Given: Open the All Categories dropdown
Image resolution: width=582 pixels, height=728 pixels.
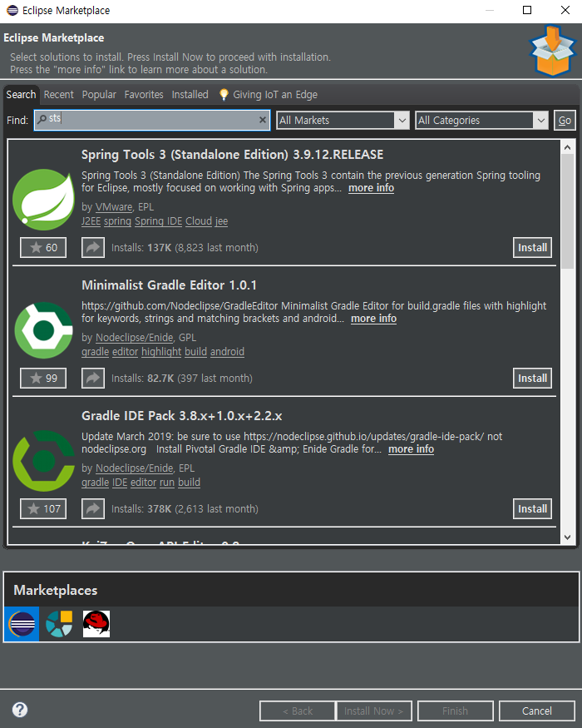Looking at the screenshot, I should click(x=481, y=121).
